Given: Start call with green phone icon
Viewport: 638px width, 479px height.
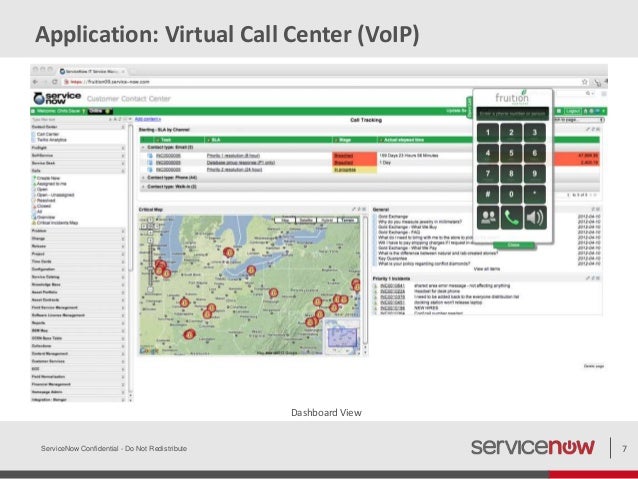Looking at the screenshot, I should [511, 218].
